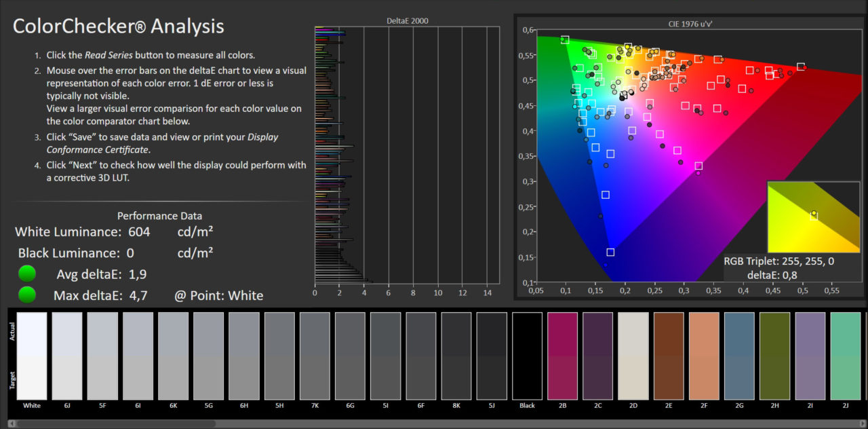Click the 2D beige swatch
This screenshot has width=868, height=429.
coord(633,356)
